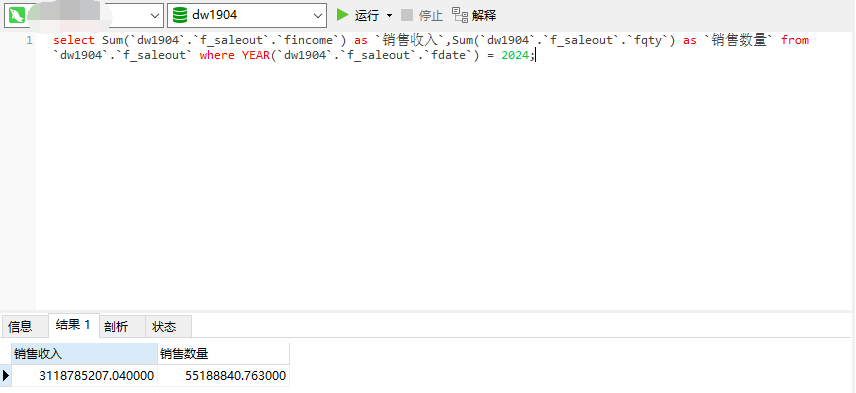Click the Explain (解释) plan icon

tap(460, 15)
